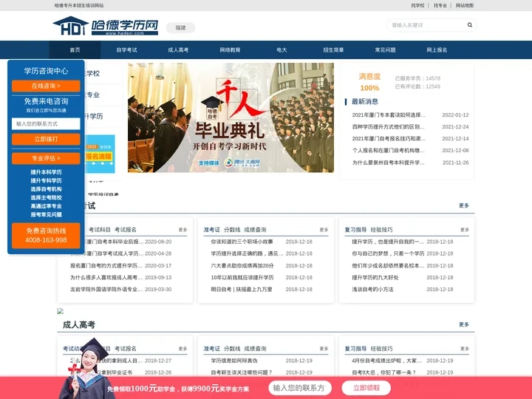Open the 招生简章 navigation item
532x399 pixels.
coord(333,50)
